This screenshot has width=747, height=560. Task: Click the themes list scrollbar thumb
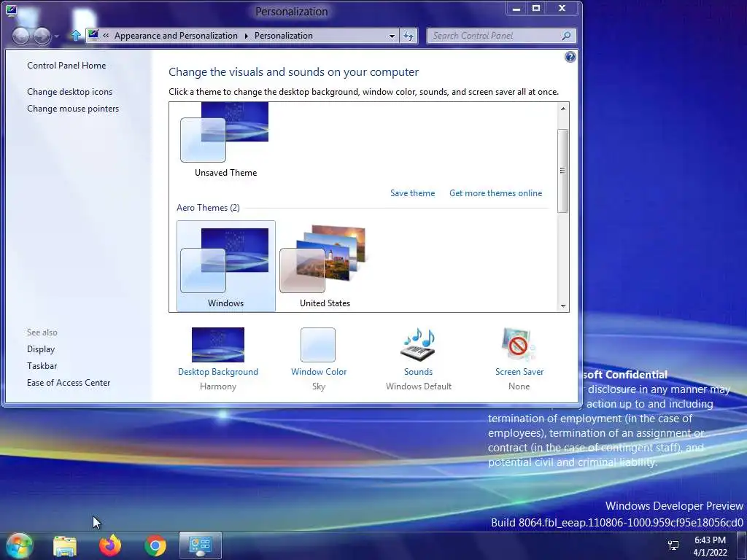click(563, 171)
